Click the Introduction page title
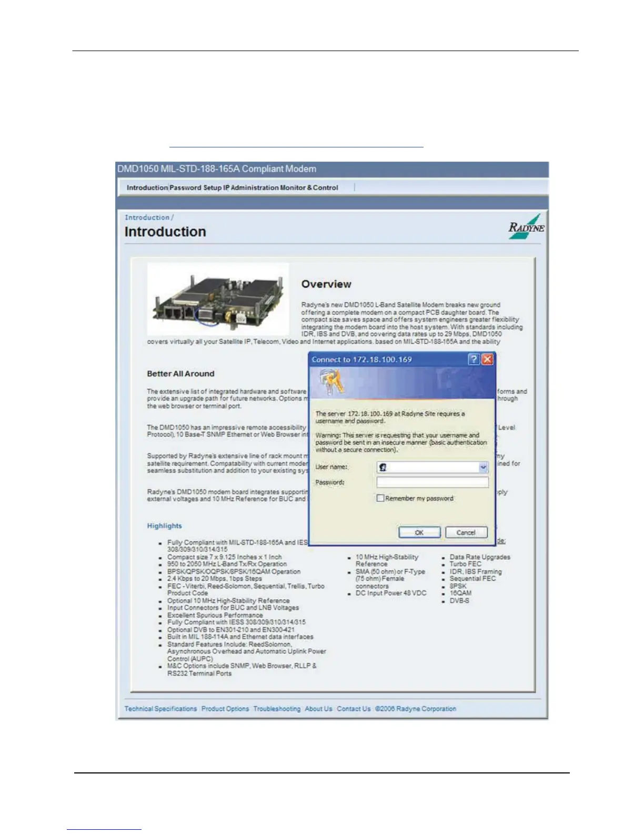 165,232
